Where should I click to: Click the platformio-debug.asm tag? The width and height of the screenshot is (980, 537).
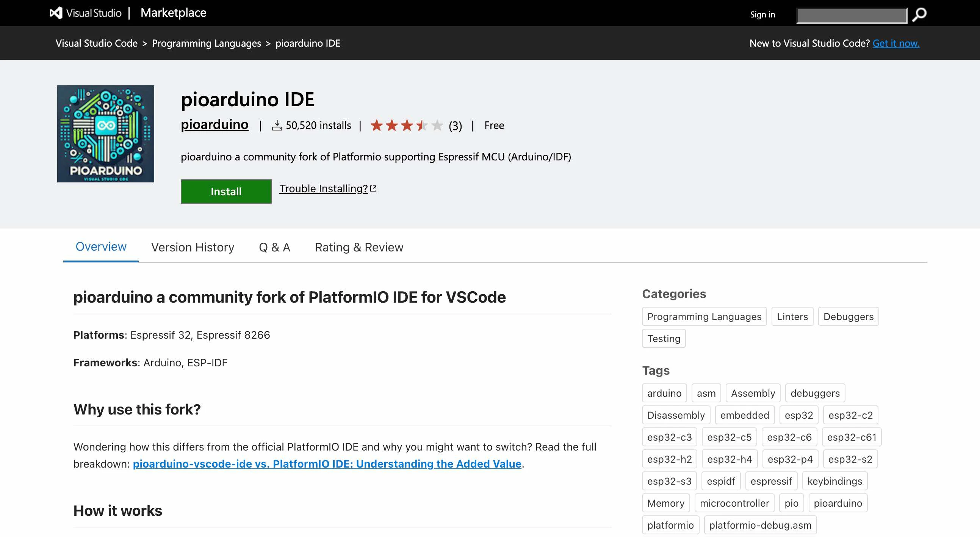[x=760, y=525]
